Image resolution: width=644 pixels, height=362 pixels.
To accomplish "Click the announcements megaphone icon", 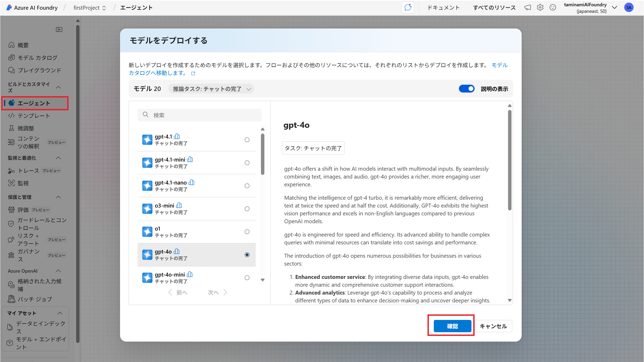I will click(x=528, y=8).
